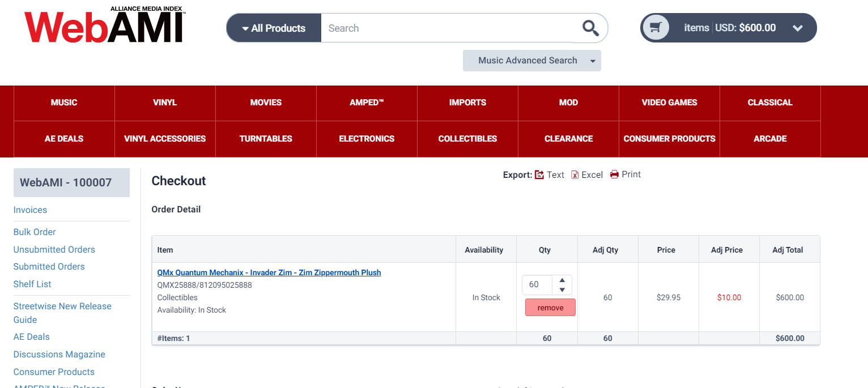Go to Invoices in sidebar
This screenshot has height=388, width=868.
pos(30,210)
